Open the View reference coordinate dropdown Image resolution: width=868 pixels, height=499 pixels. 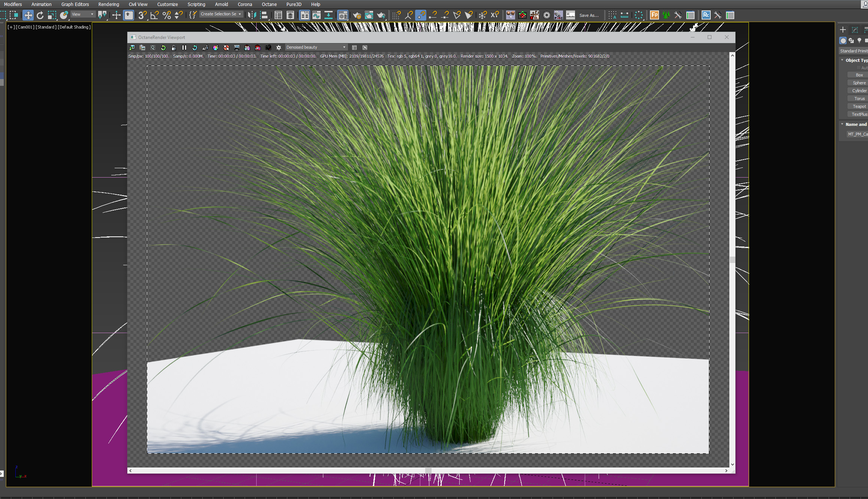[83, 14]
